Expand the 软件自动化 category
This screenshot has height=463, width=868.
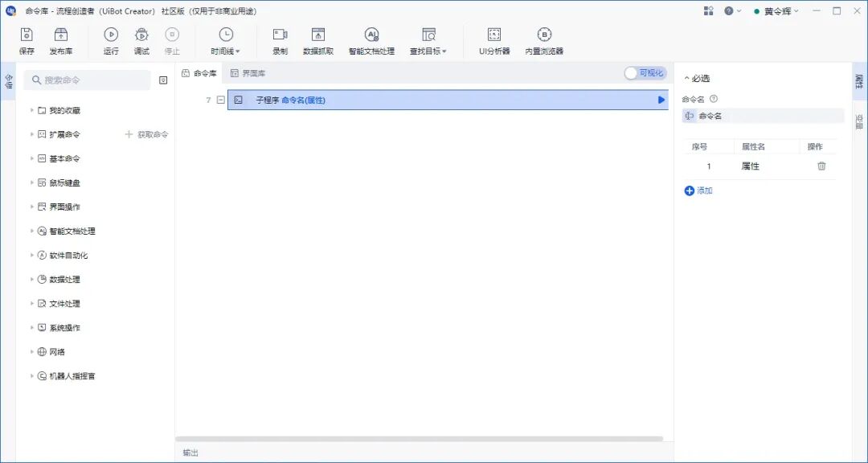(x=32, y=256)
